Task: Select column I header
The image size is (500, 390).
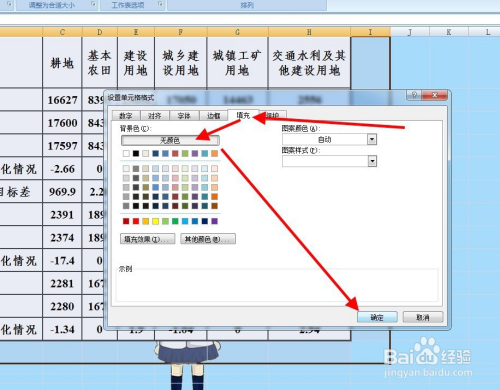Action: [370, 32]
